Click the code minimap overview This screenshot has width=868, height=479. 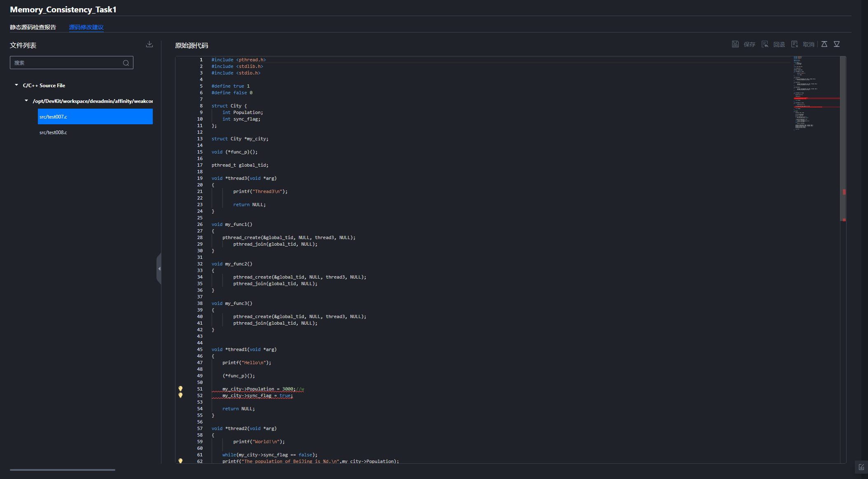pyautogui.click(x=817, y=94)
